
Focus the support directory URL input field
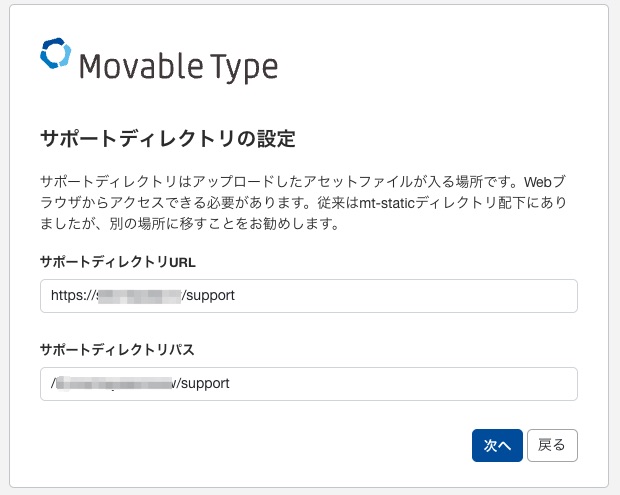coord(400,296)
